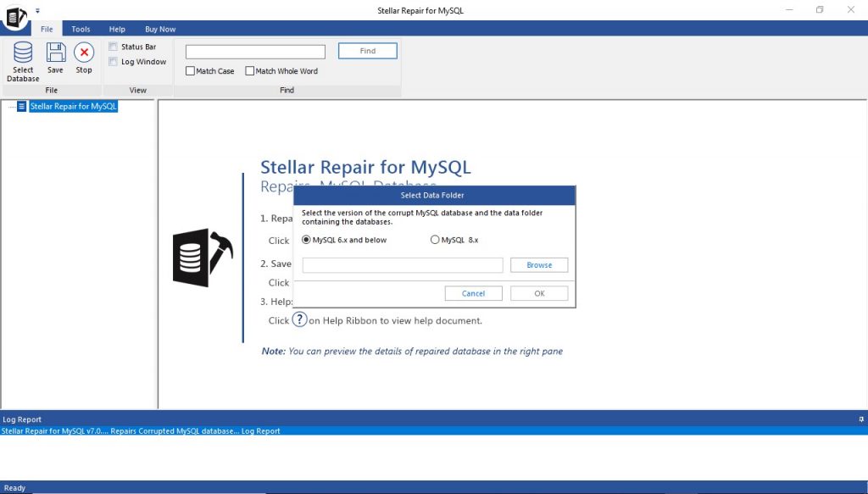Open the File ribbon tab
Screen dimensions: 868x494
(47, 29)
